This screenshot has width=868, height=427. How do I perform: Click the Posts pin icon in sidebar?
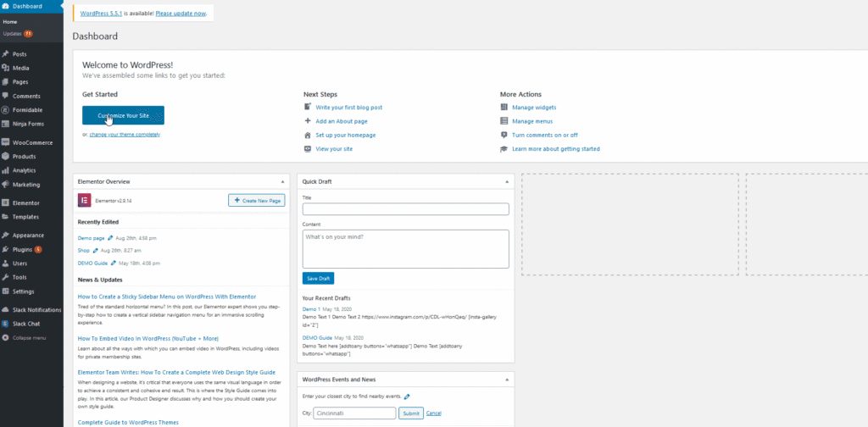point(6,54)
